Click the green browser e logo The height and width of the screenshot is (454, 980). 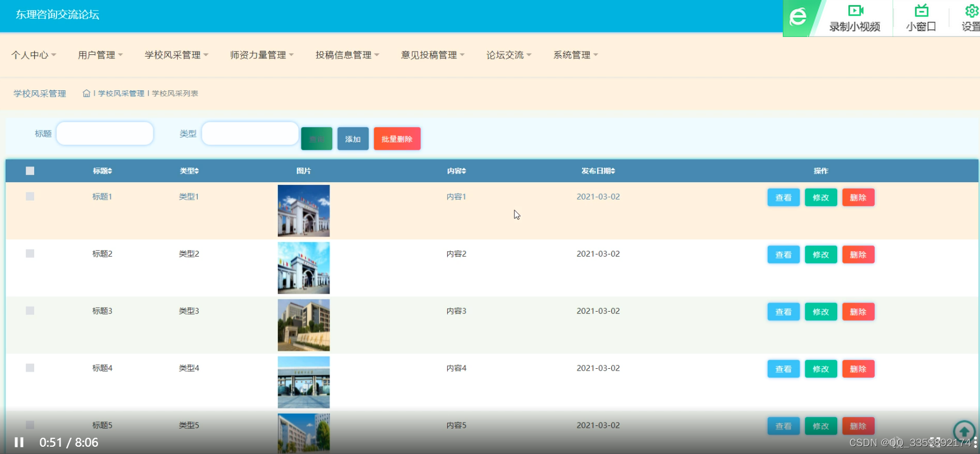pyautogui.click(x=798, y=17)
